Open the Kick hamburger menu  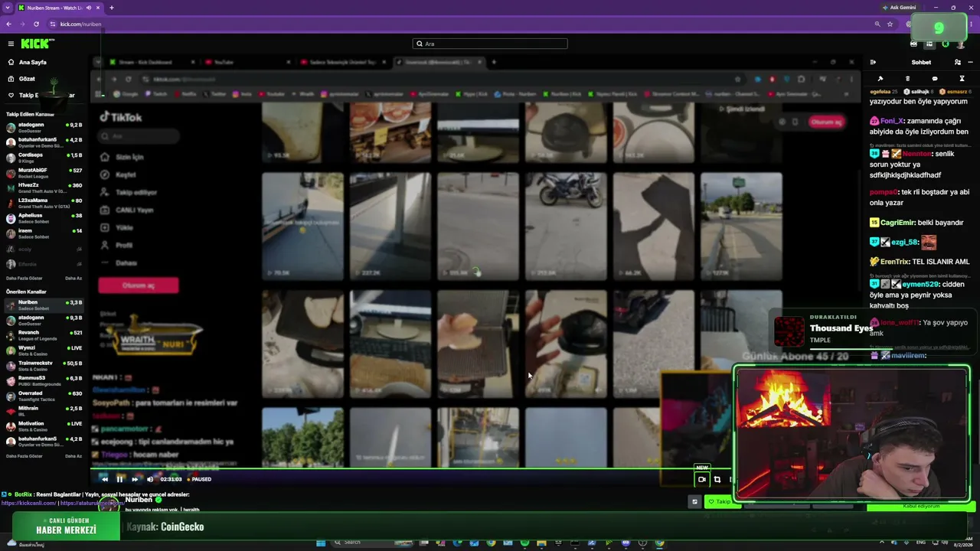point(11,44)
